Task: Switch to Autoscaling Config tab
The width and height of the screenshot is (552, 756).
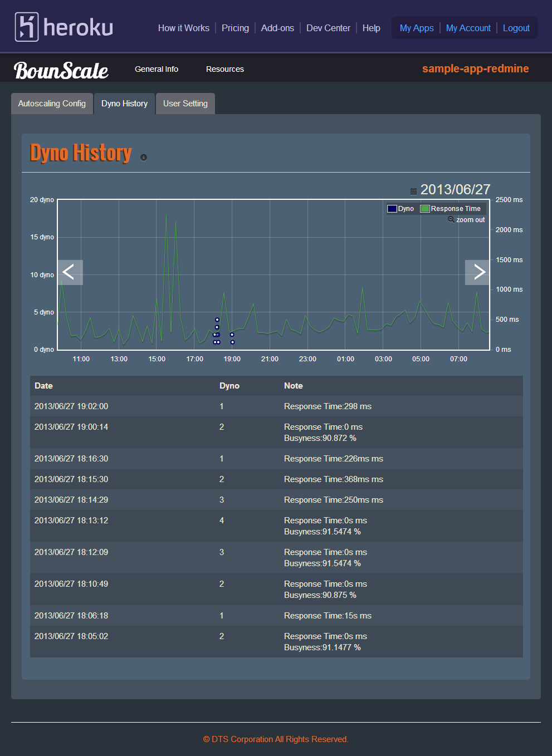Action: 52,104
